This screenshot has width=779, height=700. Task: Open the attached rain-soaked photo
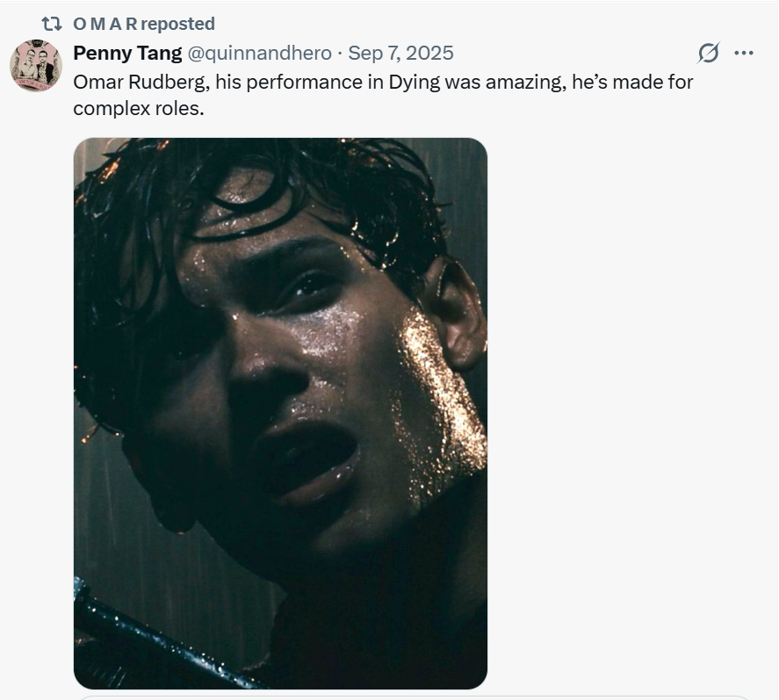click(280, 413)
